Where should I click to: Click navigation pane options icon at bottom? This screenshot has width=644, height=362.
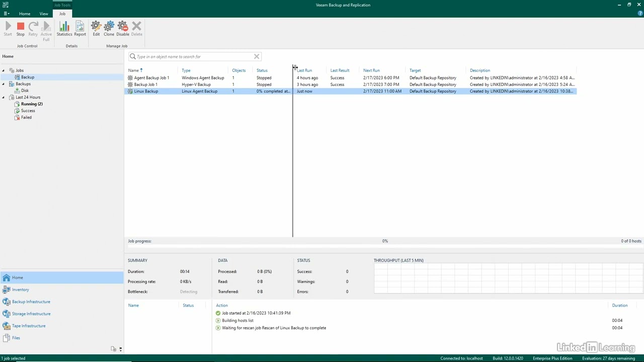[114, 348]
